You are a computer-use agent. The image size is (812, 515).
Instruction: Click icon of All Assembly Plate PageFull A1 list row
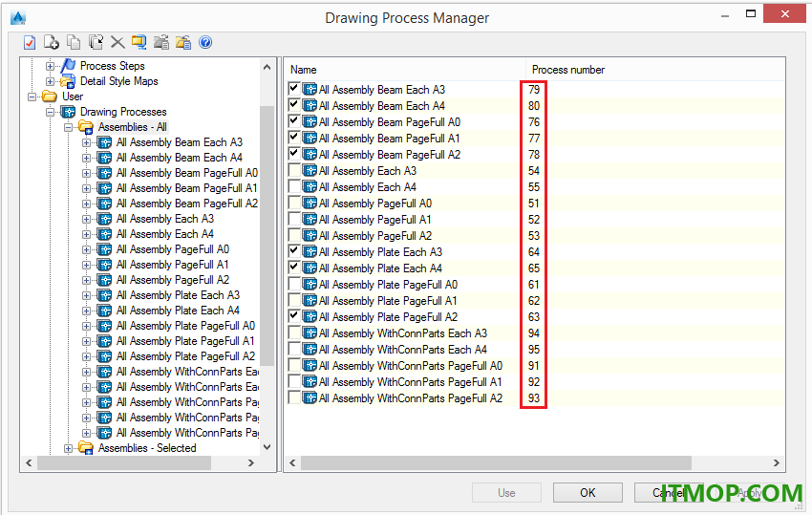point(310,301)
